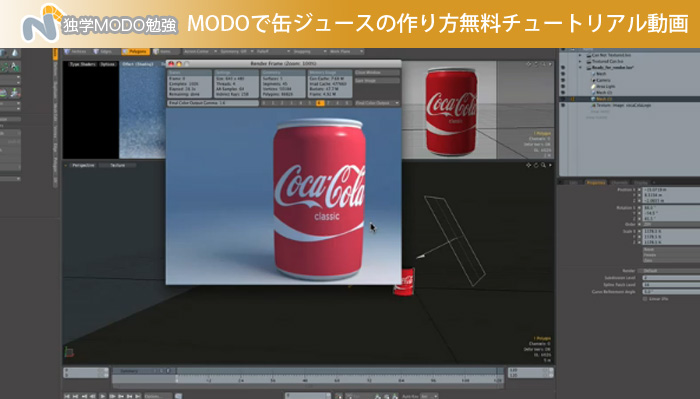700x399 pixels.
Task: Toggle visibility of Ready_for_render.lxo scene
Action: coord(563,68)
